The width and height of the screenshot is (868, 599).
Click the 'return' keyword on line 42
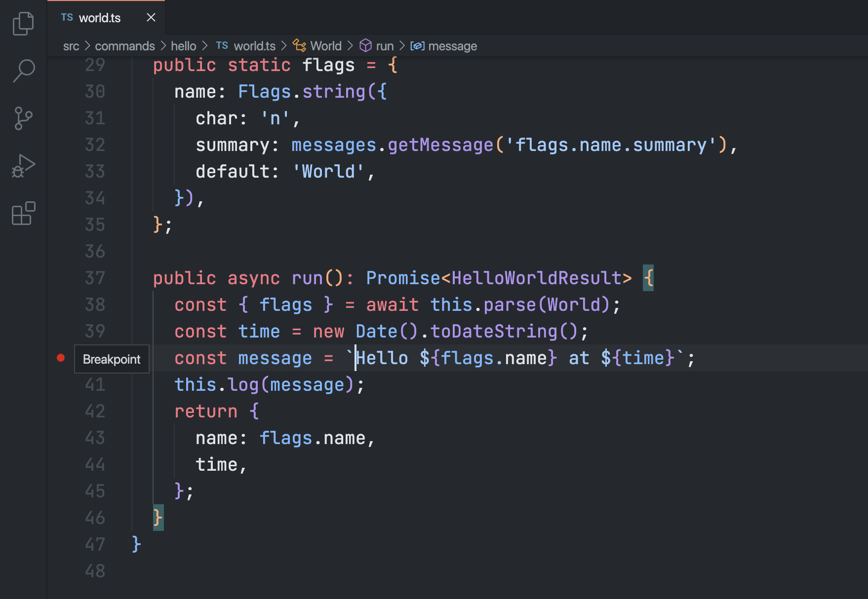tap(206, 412)
